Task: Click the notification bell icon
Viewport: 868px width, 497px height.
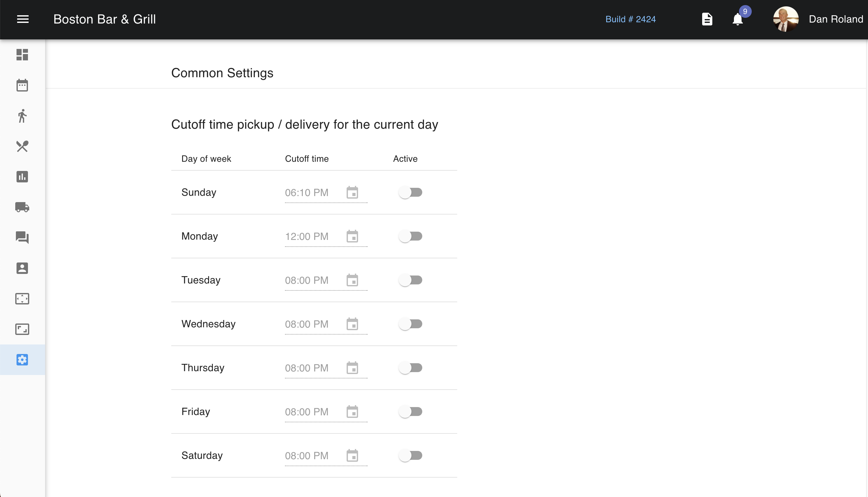Action: [x=737, y=19]
